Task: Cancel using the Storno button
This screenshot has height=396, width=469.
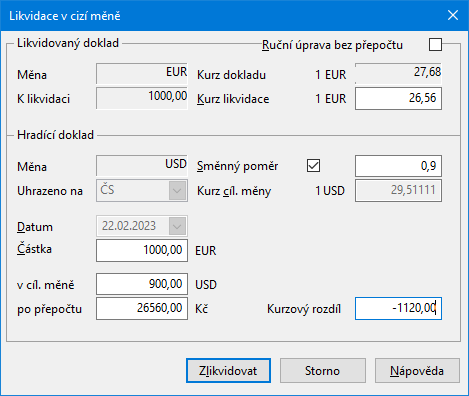Action: point(323,371)
